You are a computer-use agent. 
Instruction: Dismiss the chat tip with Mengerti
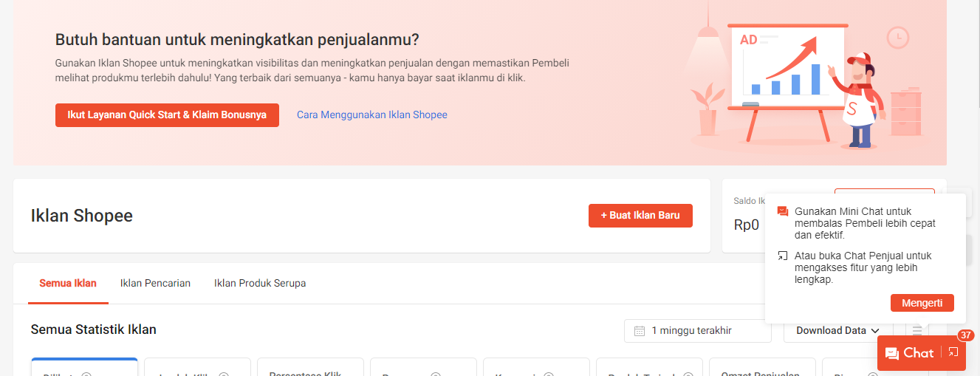pos(922,303)
